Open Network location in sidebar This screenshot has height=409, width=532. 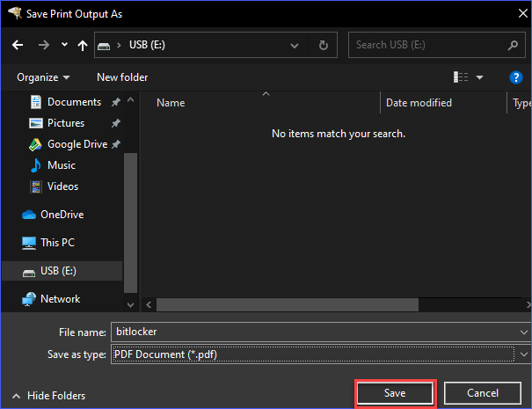60,299
